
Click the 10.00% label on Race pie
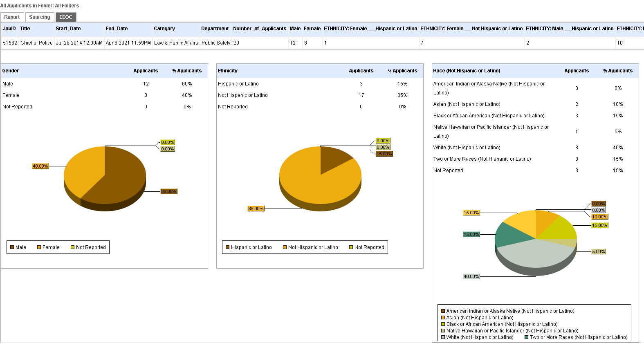click(600, 217)
